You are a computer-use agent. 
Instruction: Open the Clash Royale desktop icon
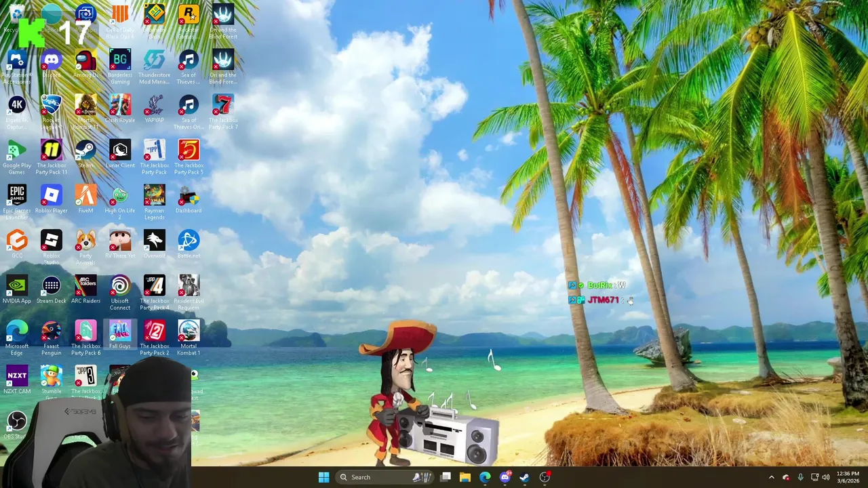120,109
